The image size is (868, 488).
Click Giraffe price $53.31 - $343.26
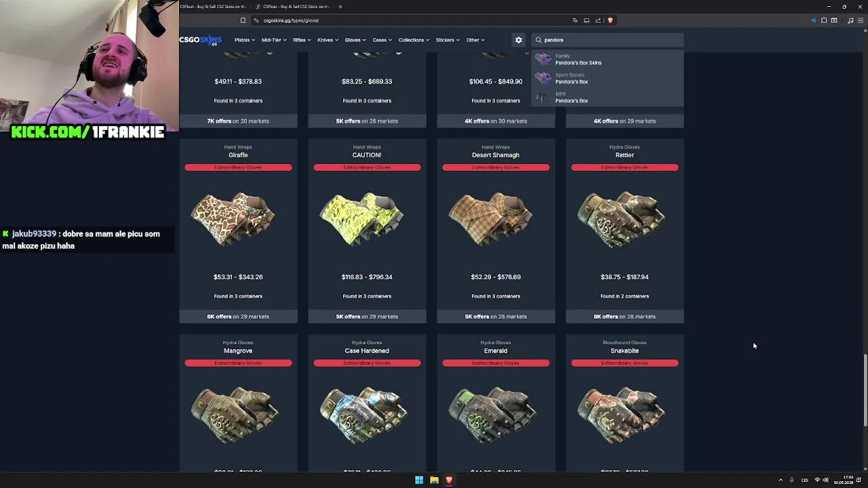(238, 277)
